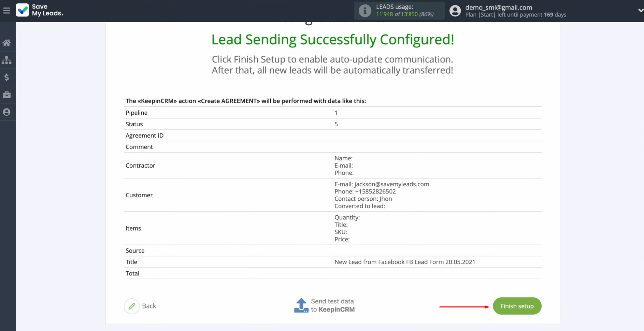This screenshot has width=644, height=331.
Task: Expand the account dropdown chevron
Action: point(640,11)
